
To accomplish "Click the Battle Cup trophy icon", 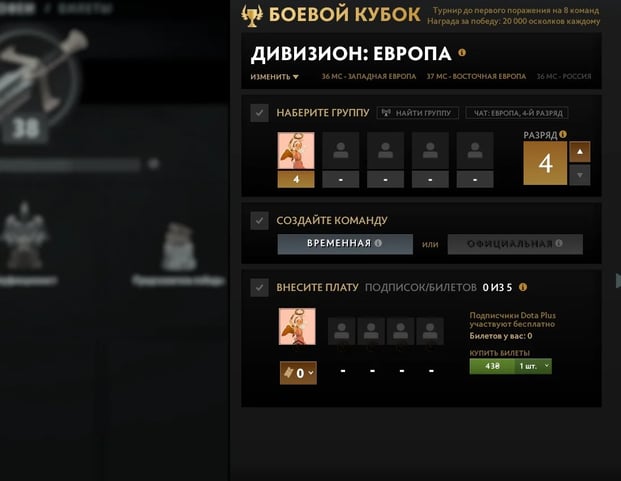I will point(252,16).
